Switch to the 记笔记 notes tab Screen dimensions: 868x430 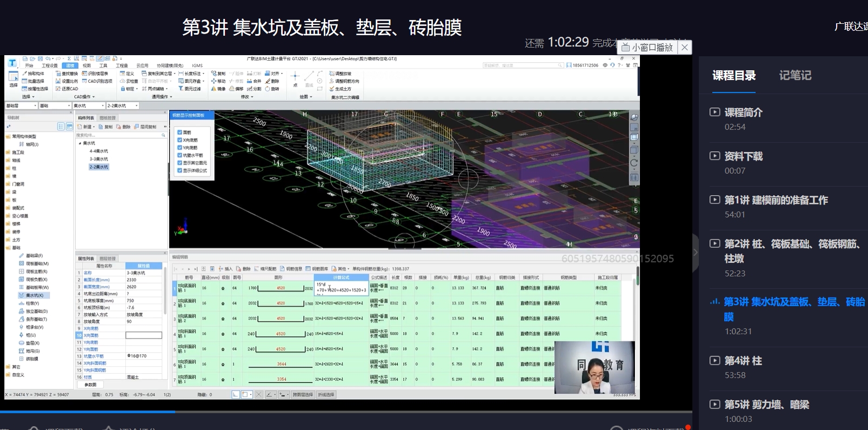795,76
